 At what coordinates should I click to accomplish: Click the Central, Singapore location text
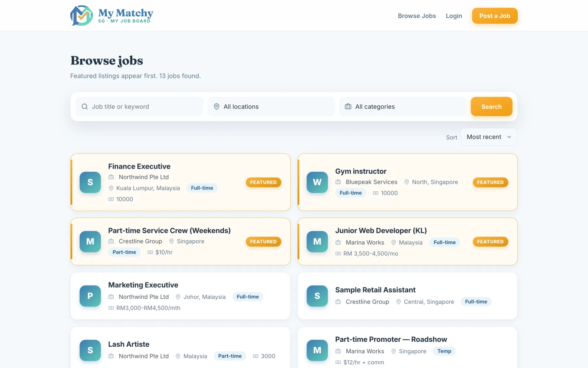pos(429,302)
